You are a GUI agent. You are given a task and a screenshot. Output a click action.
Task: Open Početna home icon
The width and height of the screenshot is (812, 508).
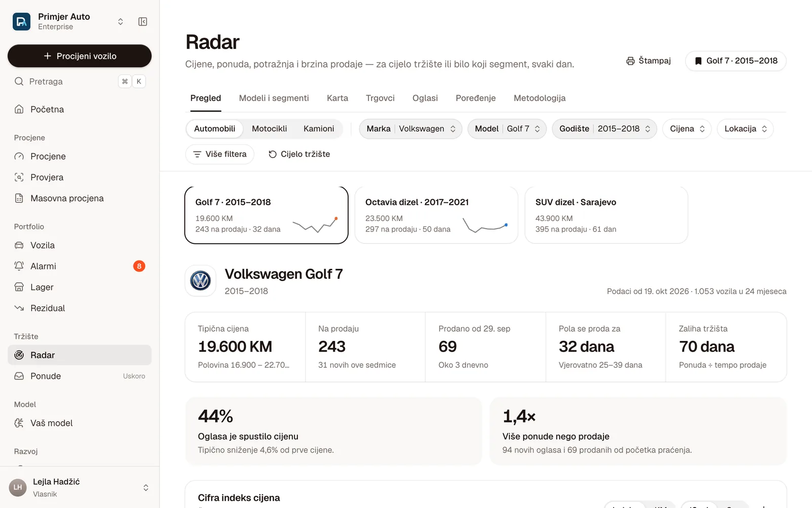pyautogui.click(x=19, y=109)
